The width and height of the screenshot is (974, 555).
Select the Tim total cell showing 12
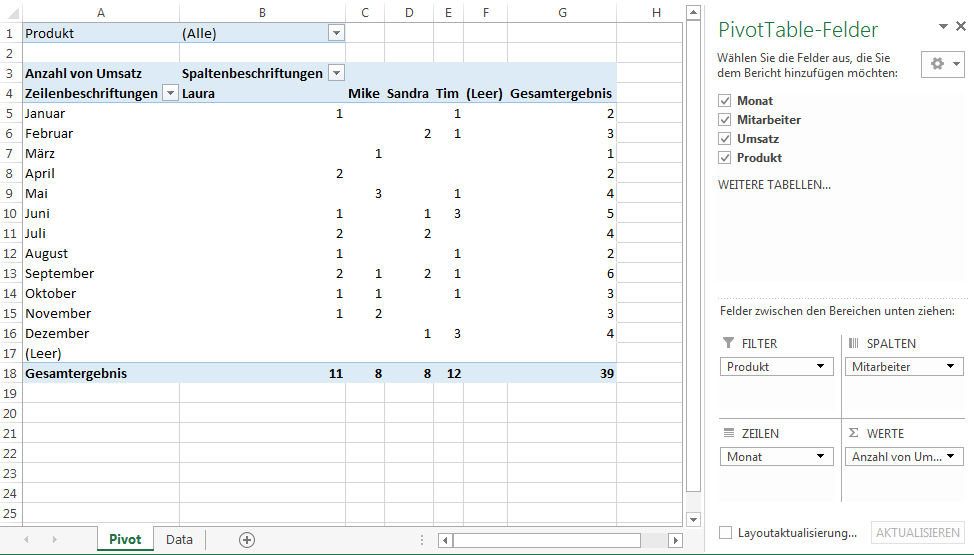pyautogui.click(x=448, y=374)
